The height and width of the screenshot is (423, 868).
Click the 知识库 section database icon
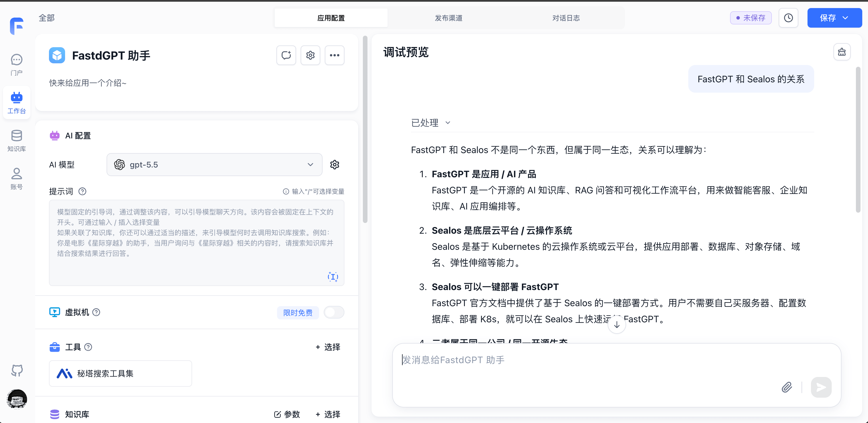pos(55,414)
